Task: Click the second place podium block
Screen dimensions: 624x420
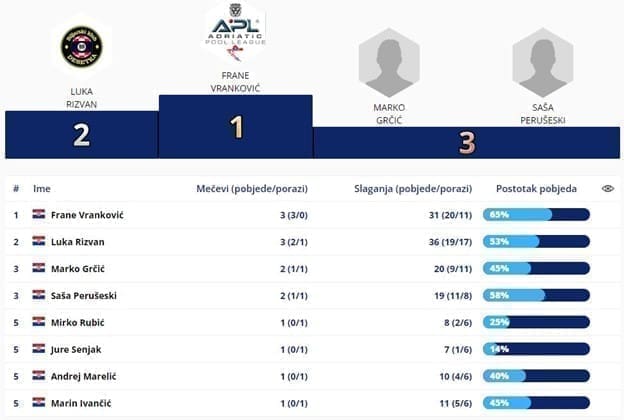Action: (81, 135)
